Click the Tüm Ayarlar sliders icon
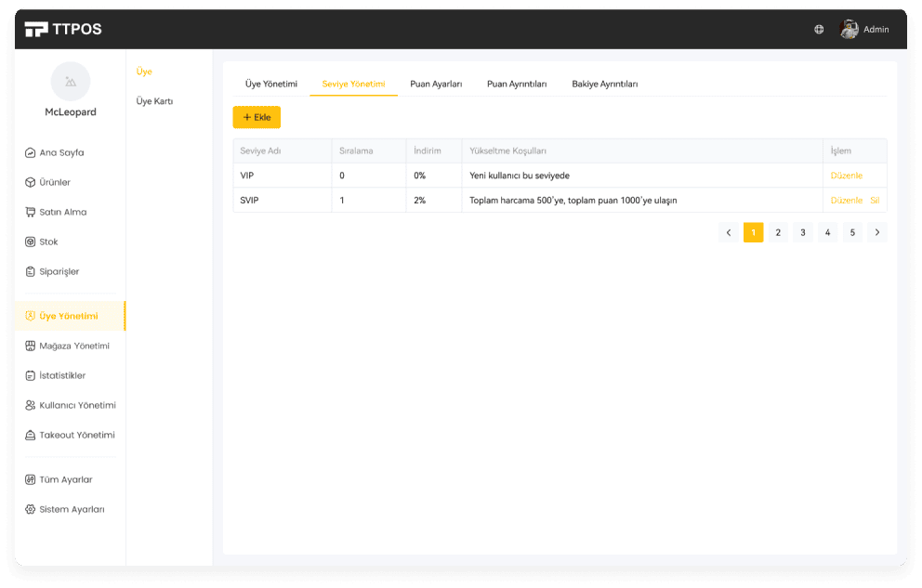Viewport: 922px width, 588px height. pos(30,480)
